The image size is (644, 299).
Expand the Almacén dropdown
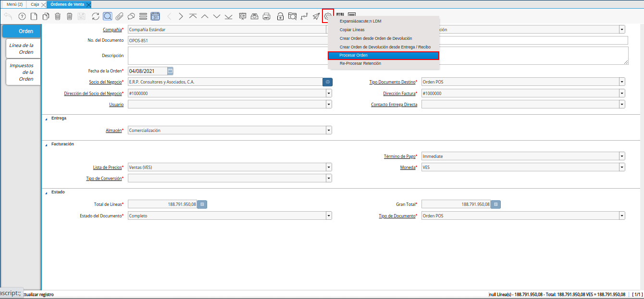click(x=329, y=130)
